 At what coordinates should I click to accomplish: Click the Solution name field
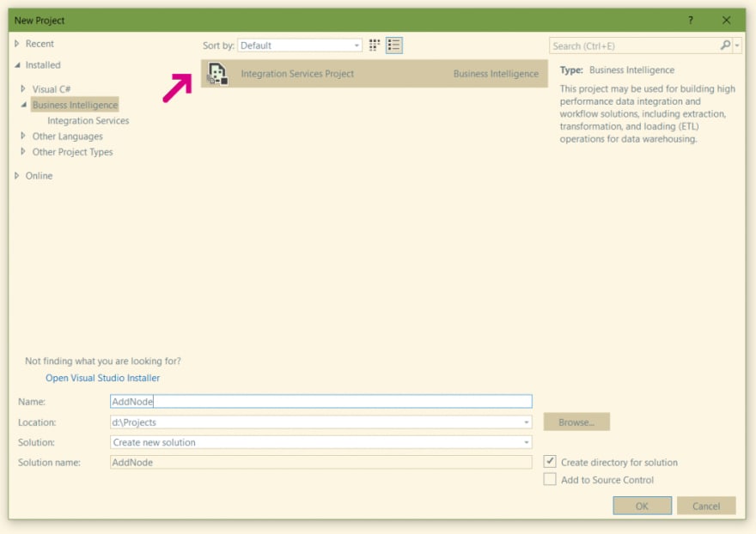[x=321, y=462]
